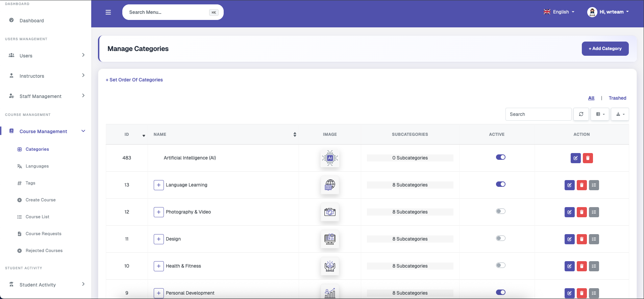
Task: Enable the Photography & Video category
Action: click(500, 211)
